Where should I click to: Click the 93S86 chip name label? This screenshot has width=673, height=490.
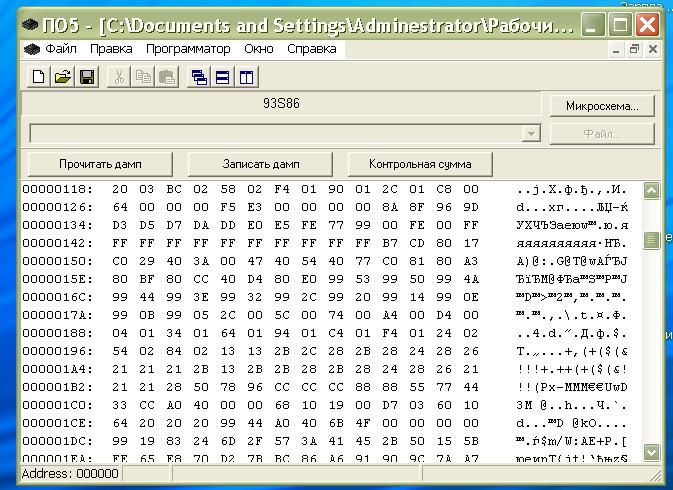click(x=281, y=103)
